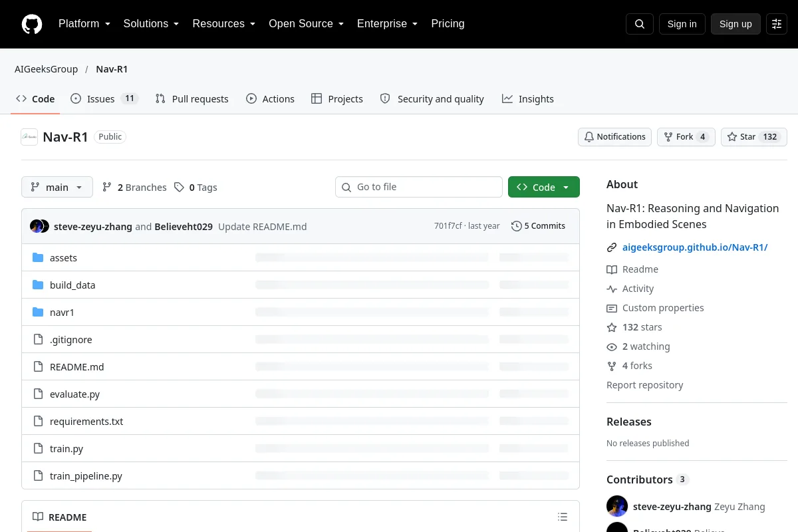The height and width of the screenshot is (532, 798).
Task: Open the Contributors heading link
Action: [x=648, y=479]
